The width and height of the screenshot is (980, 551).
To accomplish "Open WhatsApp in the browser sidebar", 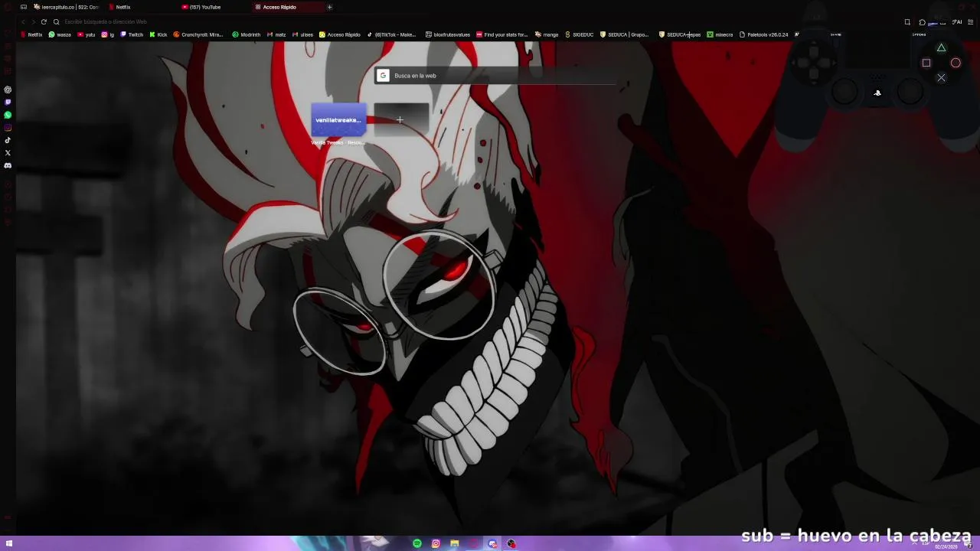I will click(x=8, y=115).
